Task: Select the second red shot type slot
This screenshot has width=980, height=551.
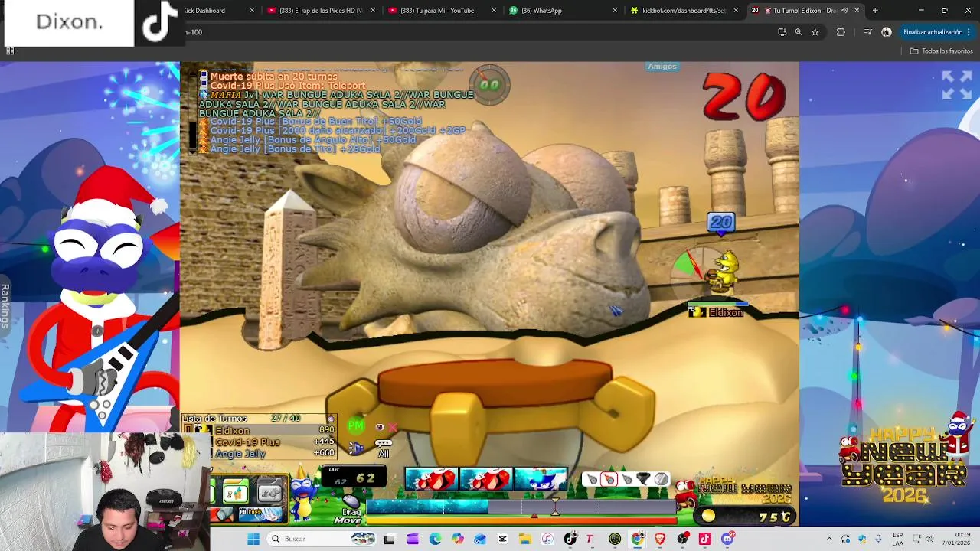Action: 485,480
